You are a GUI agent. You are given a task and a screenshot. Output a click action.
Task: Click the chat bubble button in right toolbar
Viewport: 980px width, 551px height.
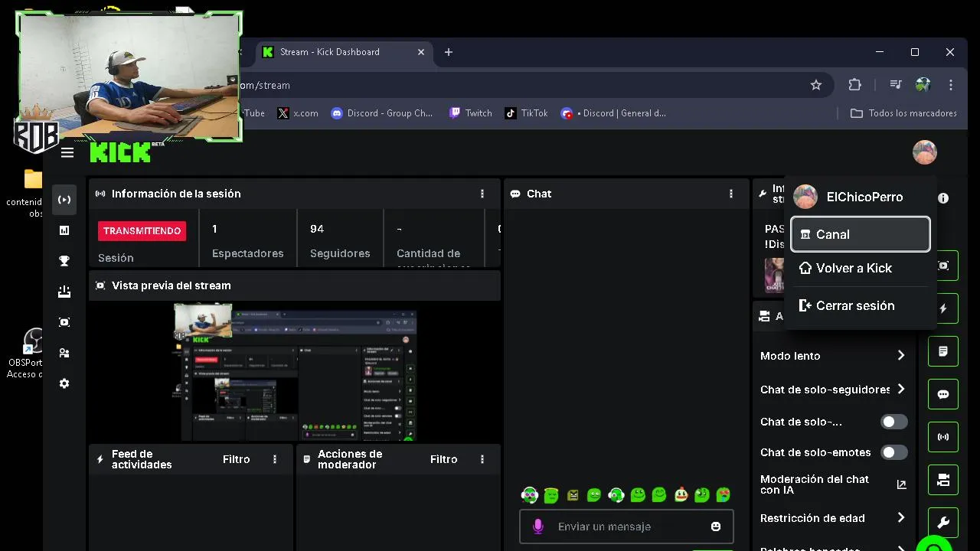pos(943,394)
